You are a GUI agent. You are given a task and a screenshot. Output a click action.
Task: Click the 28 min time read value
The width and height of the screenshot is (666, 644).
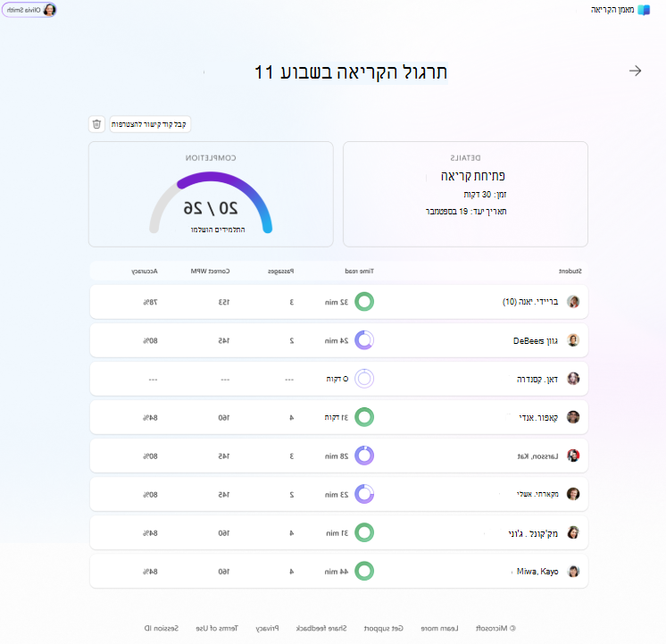(x=337, y=456)
